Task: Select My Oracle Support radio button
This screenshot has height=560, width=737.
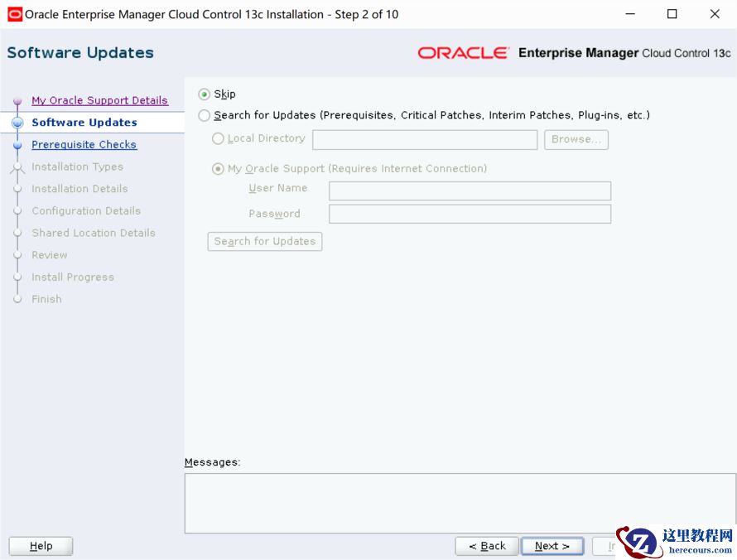Action: (218, 169)
